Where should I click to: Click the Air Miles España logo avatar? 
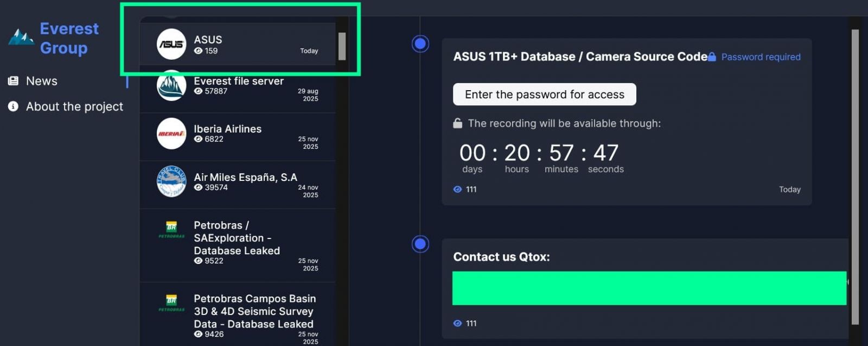click(x=171, y=181)
